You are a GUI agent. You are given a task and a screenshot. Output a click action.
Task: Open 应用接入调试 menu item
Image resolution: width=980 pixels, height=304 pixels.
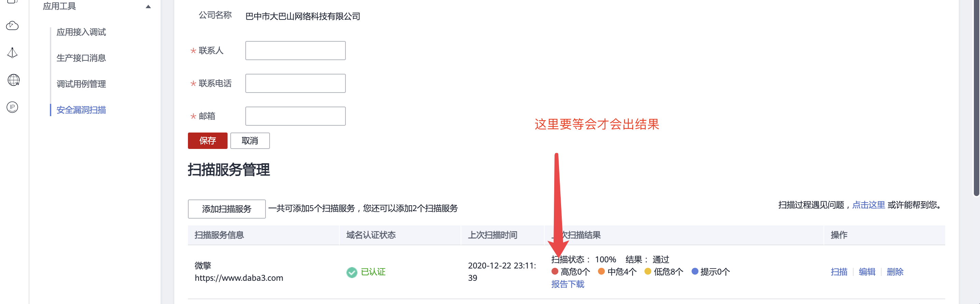[81, 32]
